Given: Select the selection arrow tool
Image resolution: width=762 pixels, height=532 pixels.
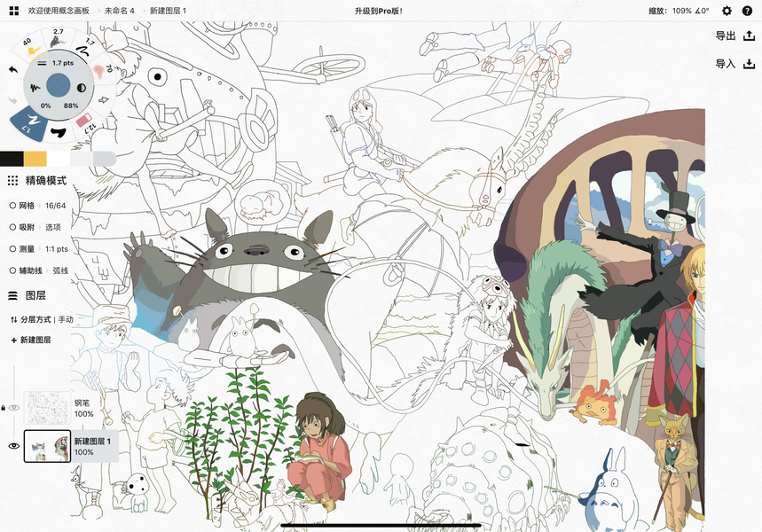Looking at the screenshot, I should pyautogui.click(x=103, y=100).
